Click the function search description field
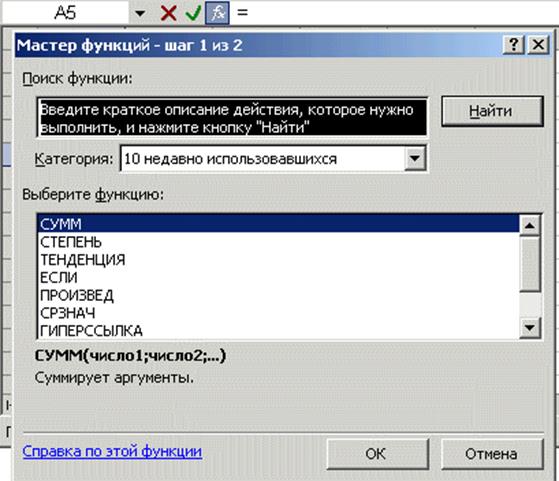 click(x=232, y=118)
